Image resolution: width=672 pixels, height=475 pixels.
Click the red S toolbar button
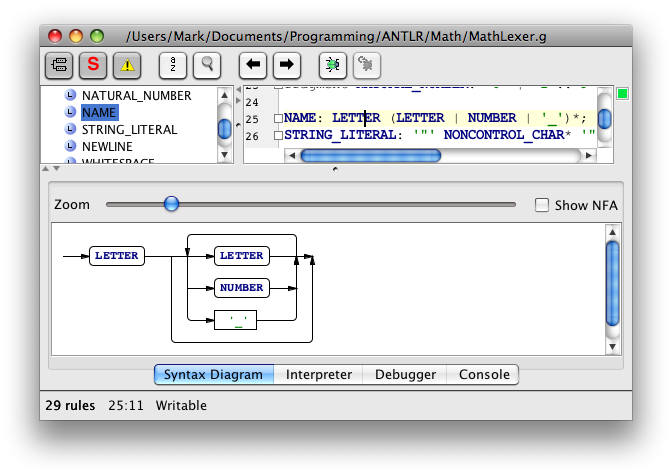93,65
